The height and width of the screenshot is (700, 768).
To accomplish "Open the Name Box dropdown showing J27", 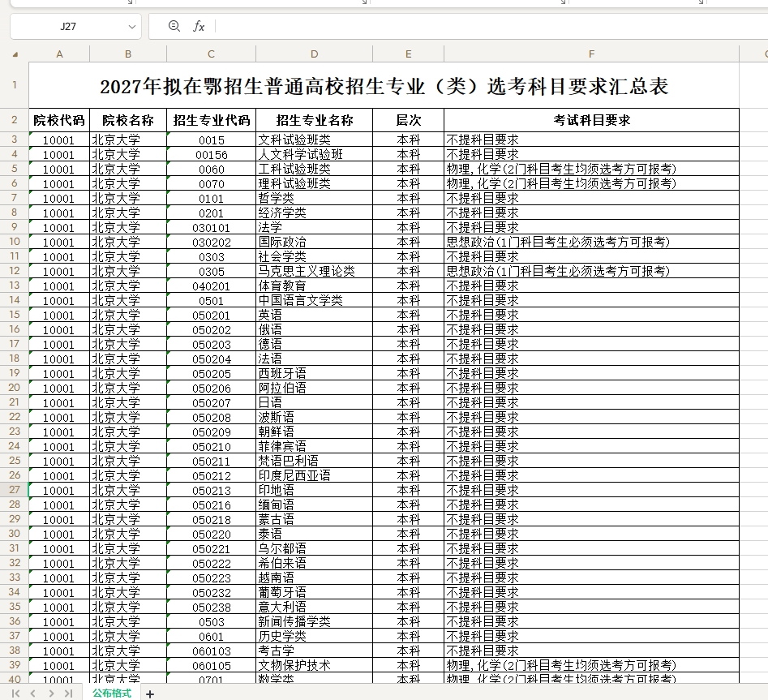I will (x=132, y=26).
